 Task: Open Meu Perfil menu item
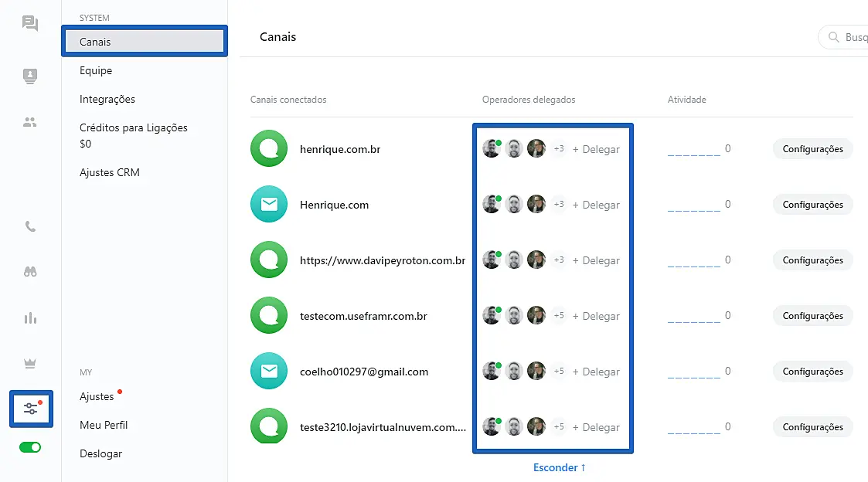(104, 425)
